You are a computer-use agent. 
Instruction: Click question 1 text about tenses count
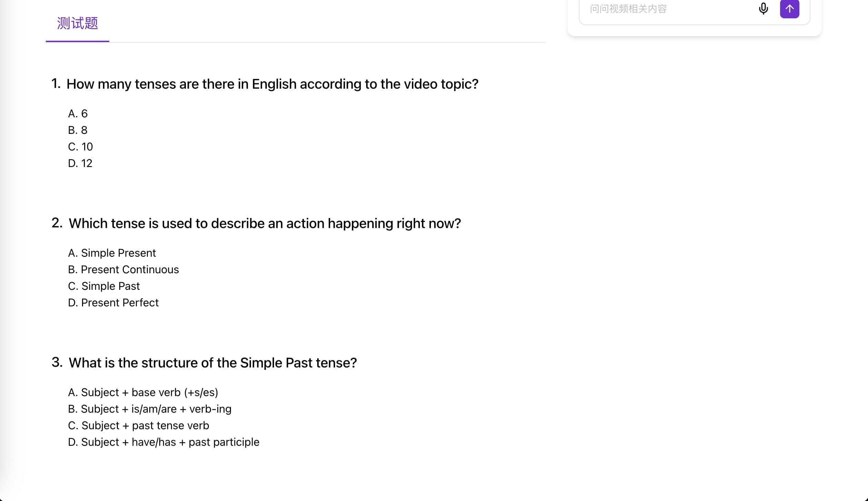click(272, 84)
